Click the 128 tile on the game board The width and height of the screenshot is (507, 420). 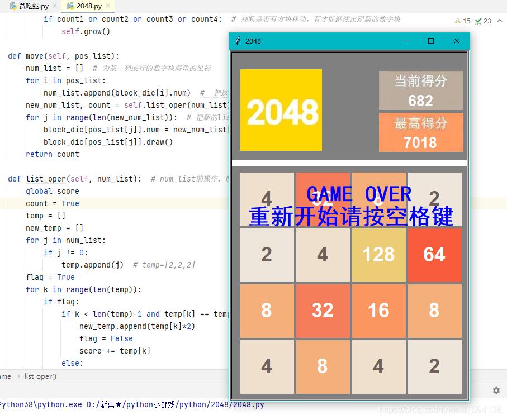(x=378, y=255)
